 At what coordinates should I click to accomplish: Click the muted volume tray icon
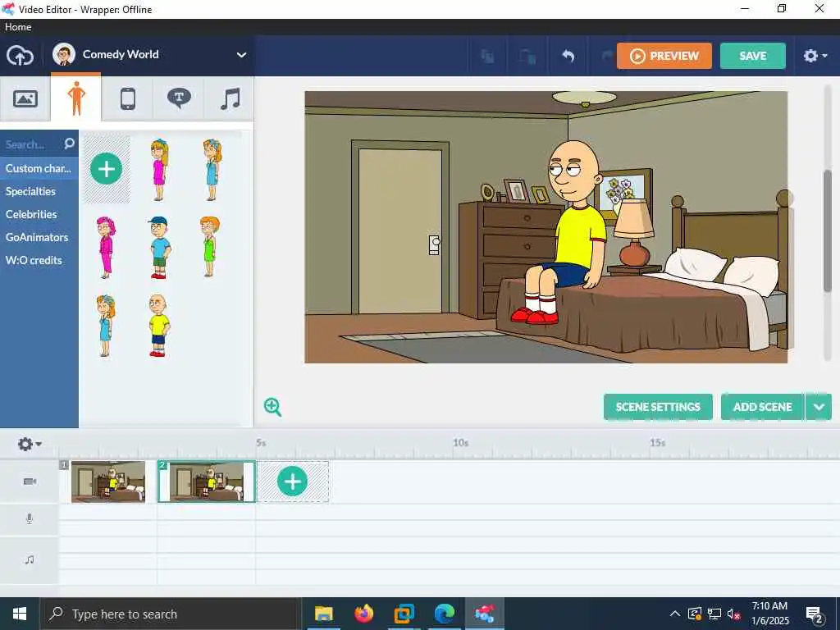[733, 614]
